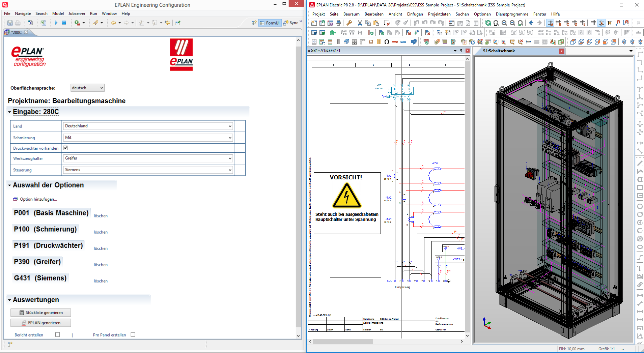This screenshot has height=353, width=644.
Task: Enable the Bericht erstellen checkbox
Action: coord(58,334)
